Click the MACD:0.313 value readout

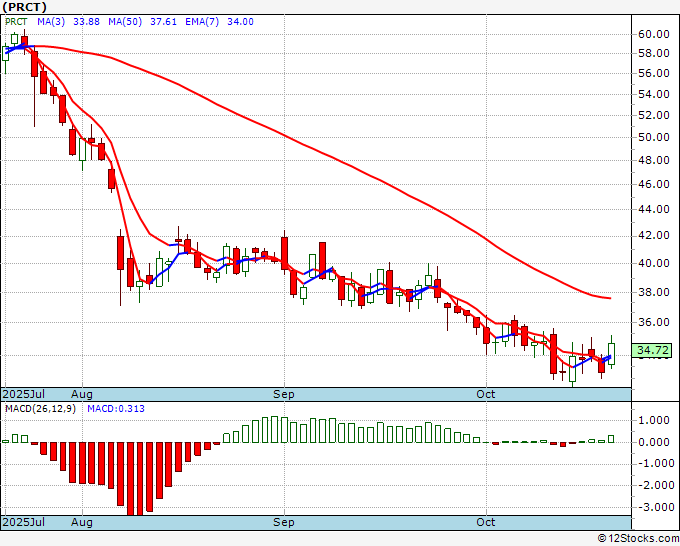click(116, 409)
